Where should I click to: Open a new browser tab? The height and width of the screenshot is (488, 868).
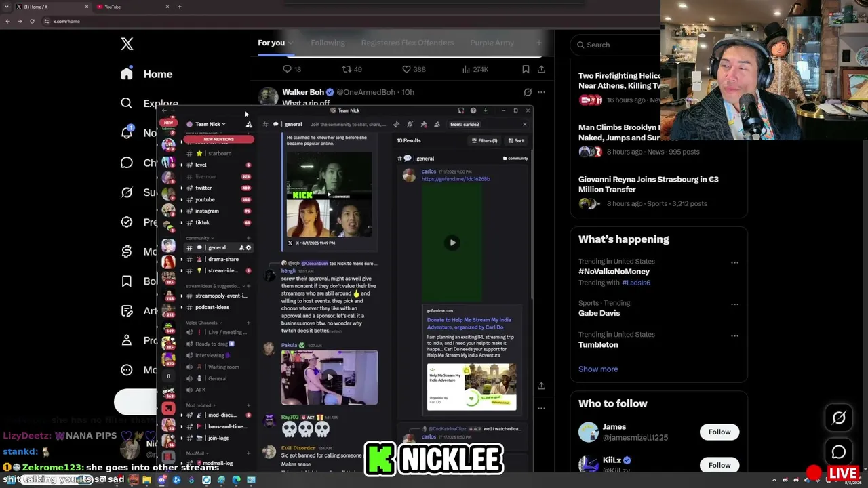[179, 7]
